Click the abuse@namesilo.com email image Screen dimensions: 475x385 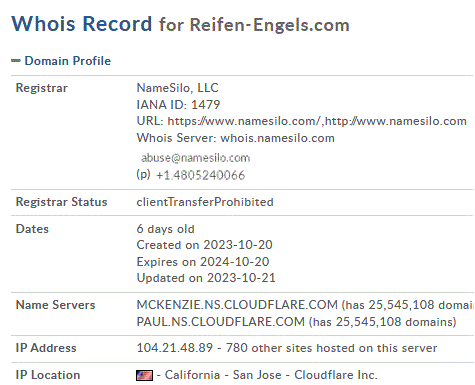195,158
